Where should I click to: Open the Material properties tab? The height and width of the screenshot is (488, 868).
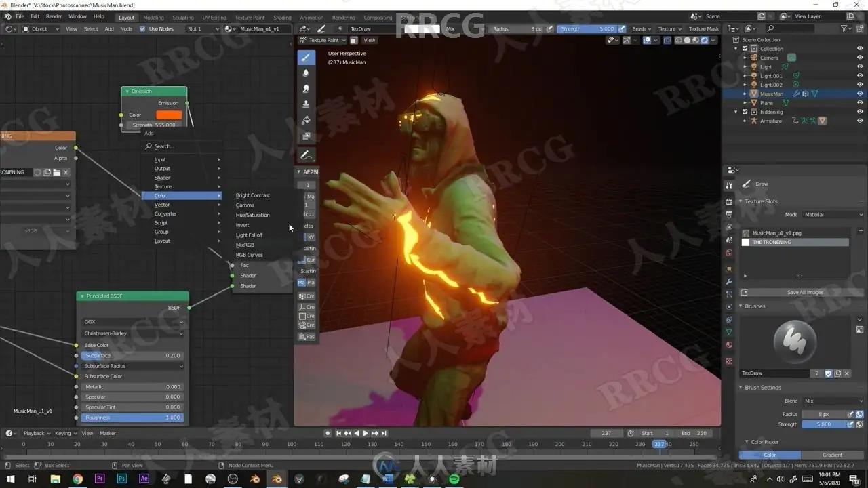click(729, 345)
